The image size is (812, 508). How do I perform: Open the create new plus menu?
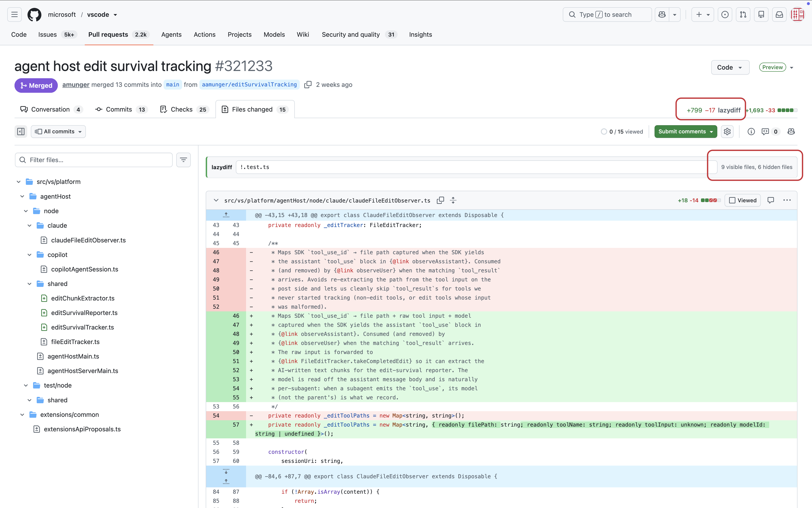pos(703,15)
